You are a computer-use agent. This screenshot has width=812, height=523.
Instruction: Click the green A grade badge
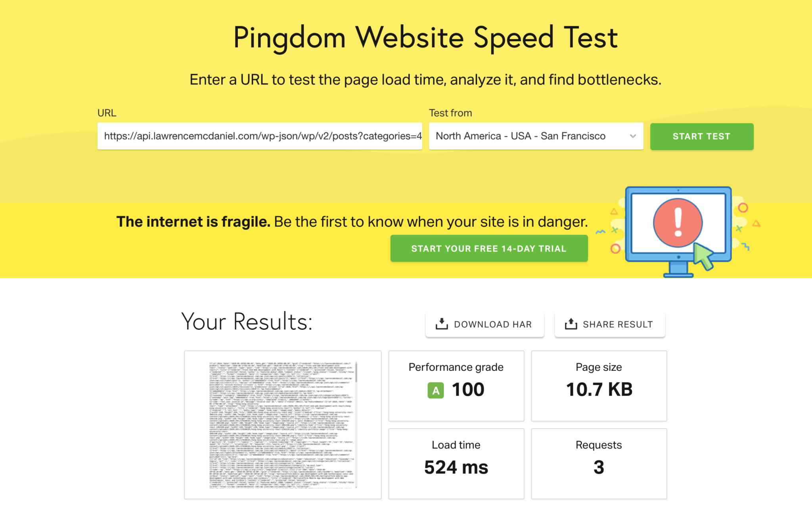(435, 390)
